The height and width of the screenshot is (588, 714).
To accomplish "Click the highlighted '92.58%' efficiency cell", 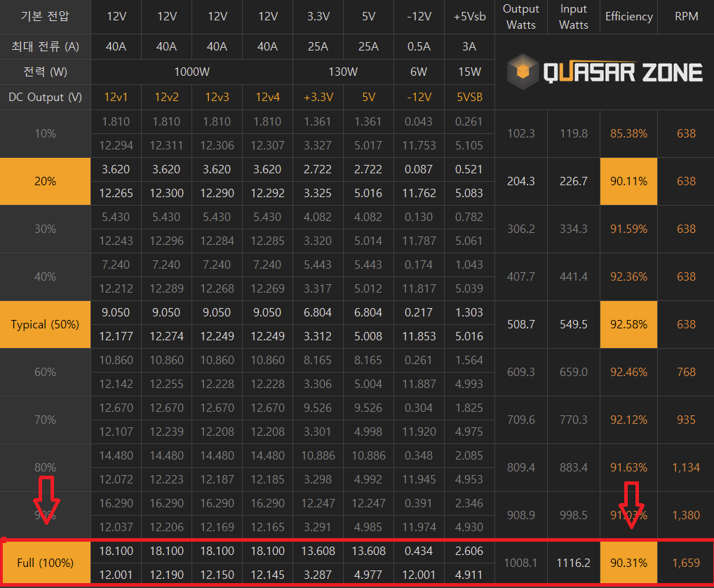I will click(x=629, y=324).
